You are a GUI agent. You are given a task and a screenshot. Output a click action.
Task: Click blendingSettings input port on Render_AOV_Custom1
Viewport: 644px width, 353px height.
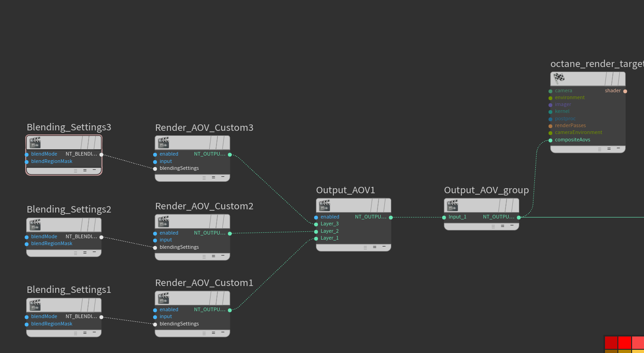coord(155,325)
